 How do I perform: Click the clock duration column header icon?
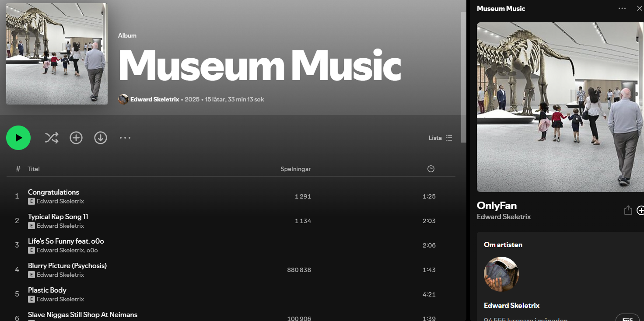pyautogui.click(x=431, y=169)
